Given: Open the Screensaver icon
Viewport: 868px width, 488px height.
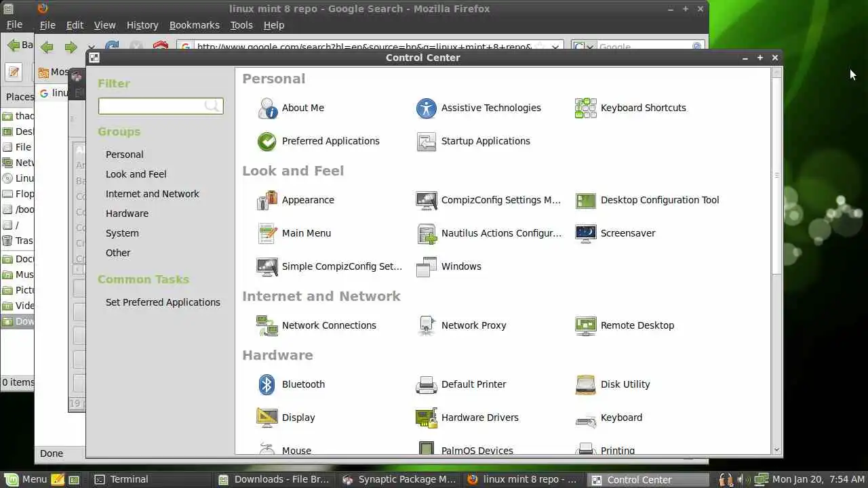Looking at the screenshot, I should [x=586, y=233].
